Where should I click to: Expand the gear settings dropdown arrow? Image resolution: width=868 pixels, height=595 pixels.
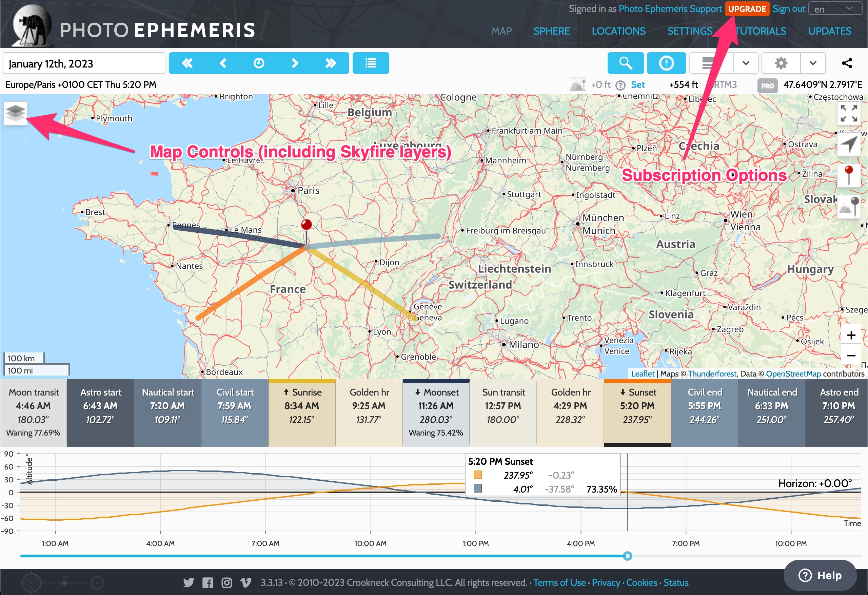coord(813,63)
